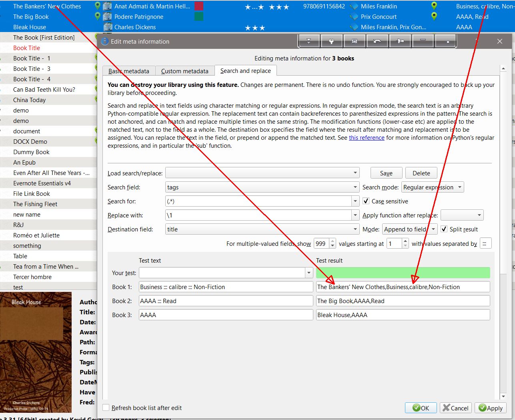The height and width of the screenshot is (420, 515).
Task: Click the Cancel button
Action: tap(456, 408)
